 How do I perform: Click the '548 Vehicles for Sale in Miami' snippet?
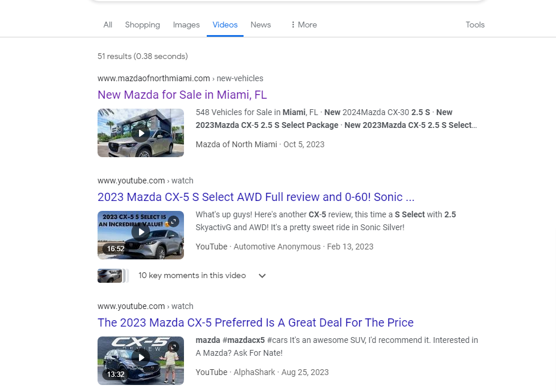click(x=336, y=119)
